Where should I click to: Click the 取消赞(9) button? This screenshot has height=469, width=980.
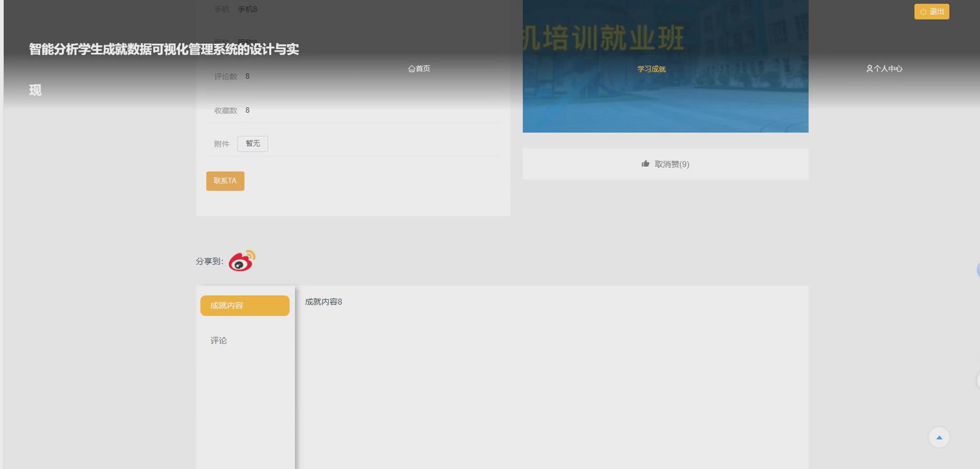click(x=665, y=164)
